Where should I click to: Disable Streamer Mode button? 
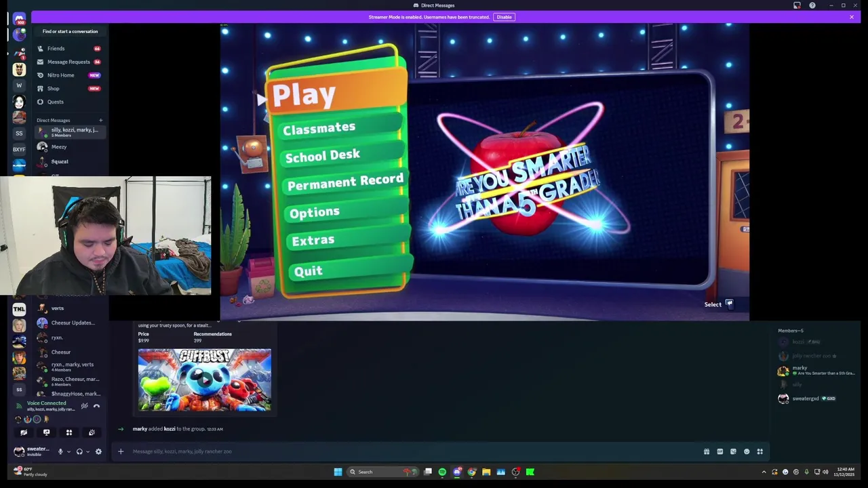504,17
